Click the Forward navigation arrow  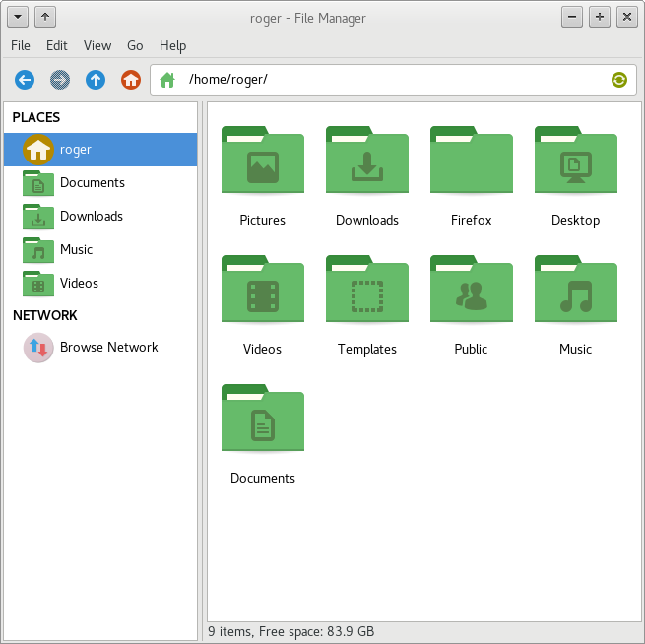pyautogui.click(x=60, y=80)
